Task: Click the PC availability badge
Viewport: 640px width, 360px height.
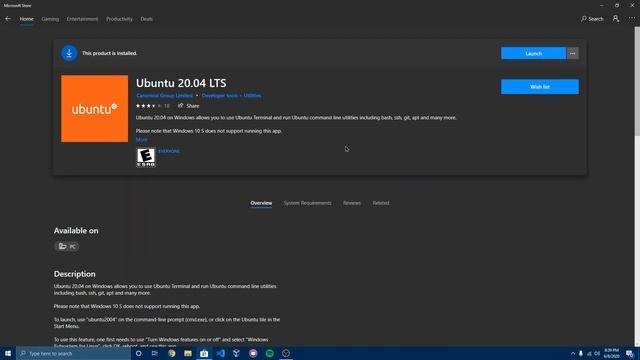Action: pos(67,246)
